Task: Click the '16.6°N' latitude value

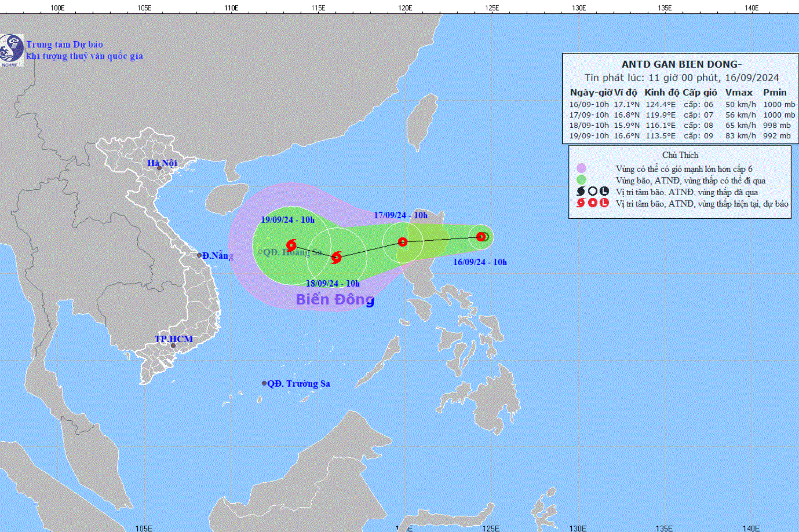Action: point(627,136)
